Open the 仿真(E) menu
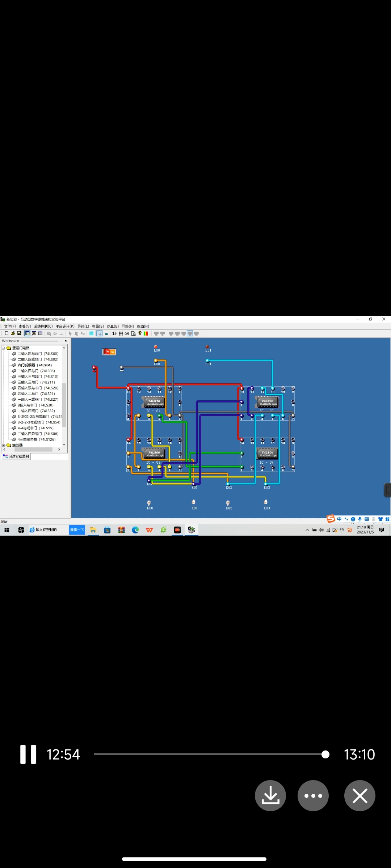The image size is (391, 868). click(113, 326)
